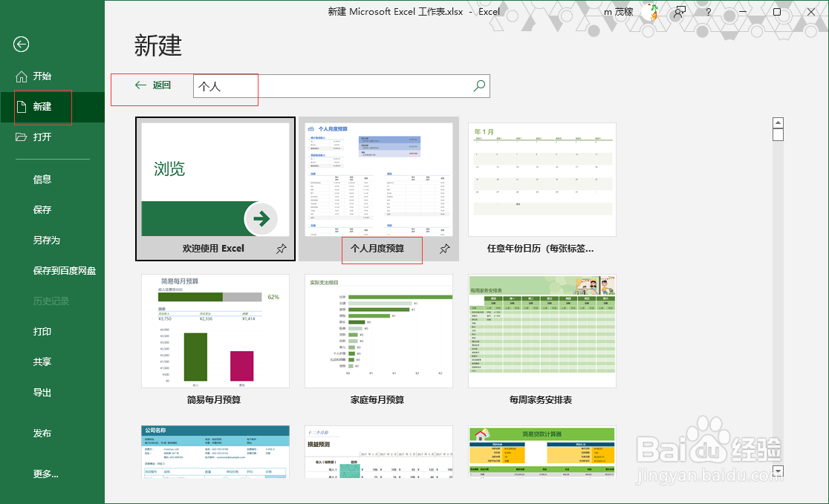Click the user account avatar
This screenshot has height=504, width=829.
tap(650, 12)
